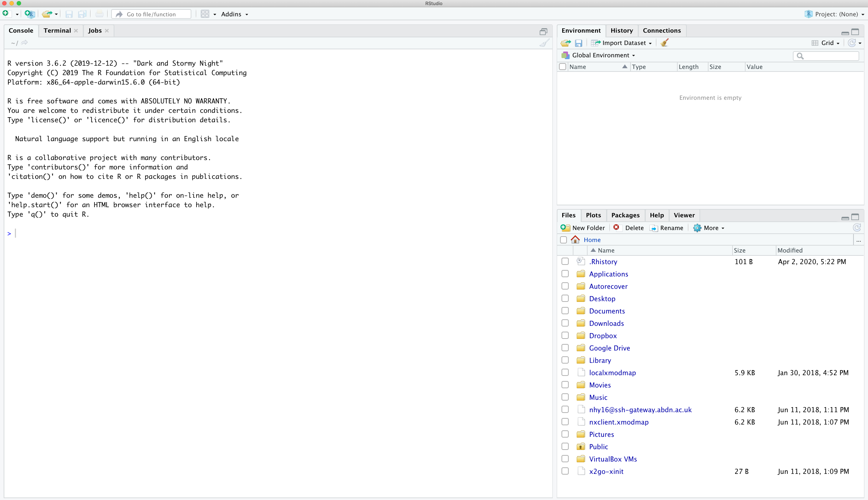Screen dimensions: 868x500
Task: Click the New File icon
Action: point(6,14)
